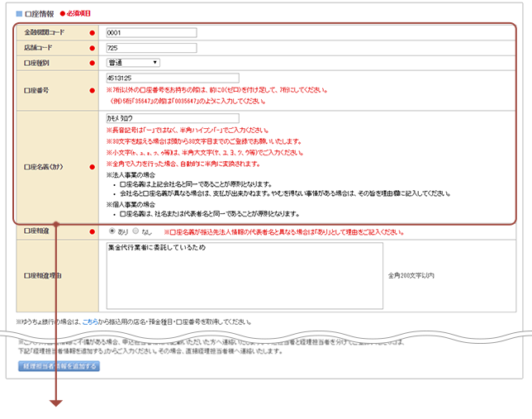Select the なし radio button for 口座相違

[135, 231]
